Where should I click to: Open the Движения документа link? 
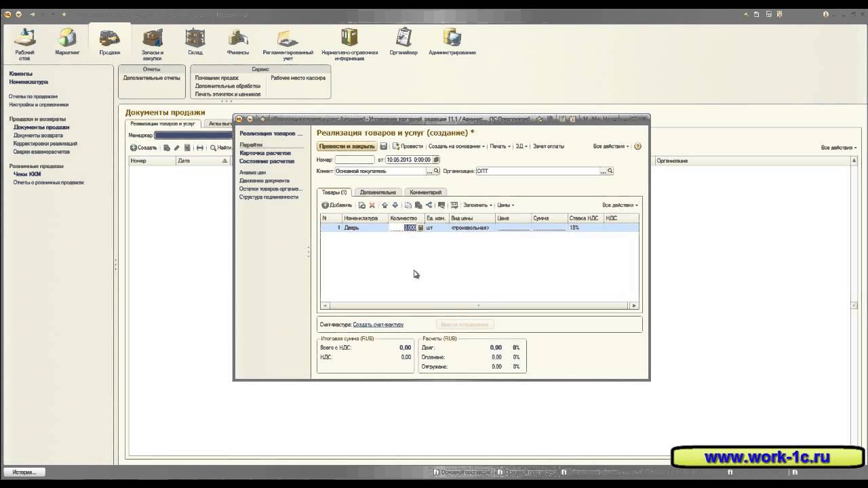click(x=264, y=181)
